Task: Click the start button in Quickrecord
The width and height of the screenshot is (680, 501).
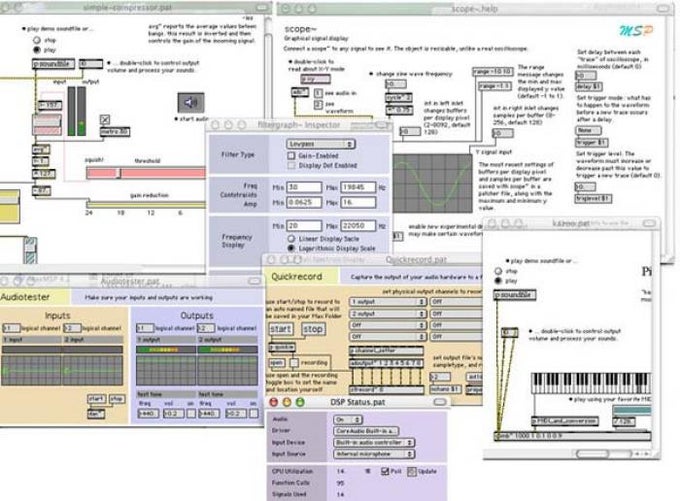Action: click(x=281, y=329)
